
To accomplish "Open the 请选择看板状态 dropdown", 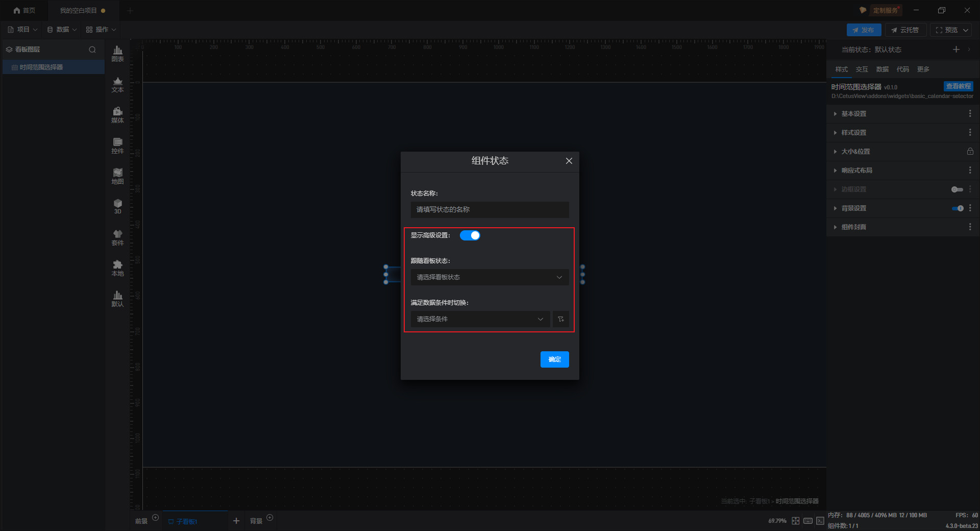I will pos(490,277).
